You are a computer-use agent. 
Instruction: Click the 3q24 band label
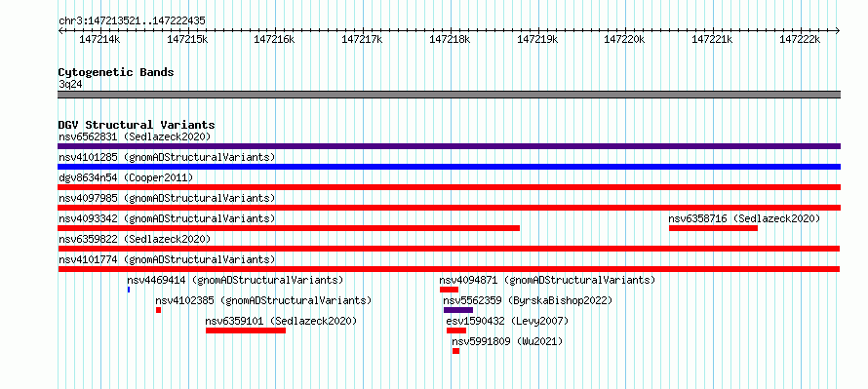click(71, 84)
